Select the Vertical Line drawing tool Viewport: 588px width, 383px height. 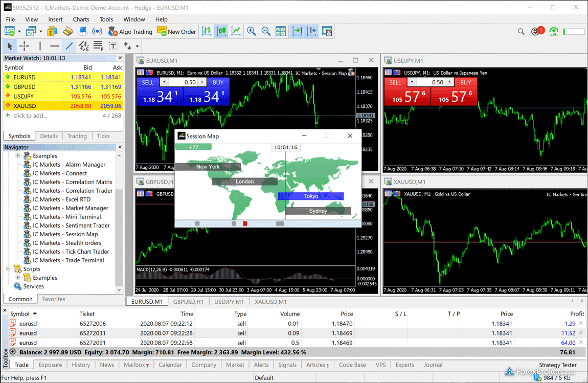(x=40, y=46)
